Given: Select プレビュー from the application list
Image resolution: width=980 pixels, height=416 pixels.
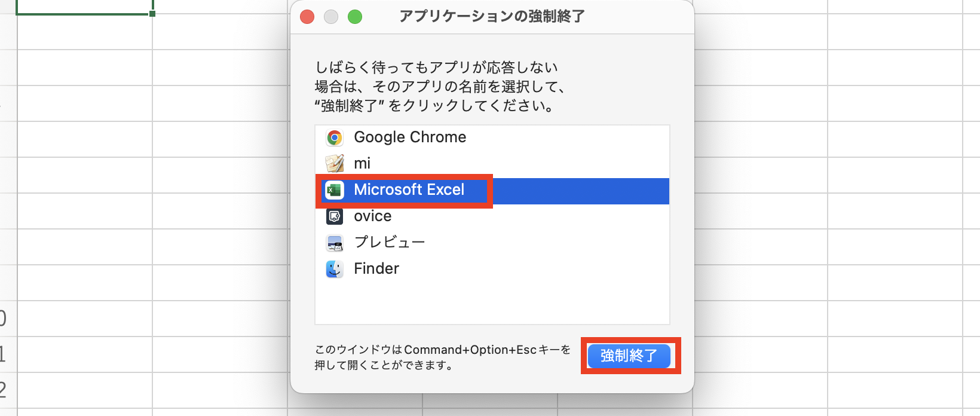Looking at the screenshot, I should pyautogui.click(x=390, y=243).
